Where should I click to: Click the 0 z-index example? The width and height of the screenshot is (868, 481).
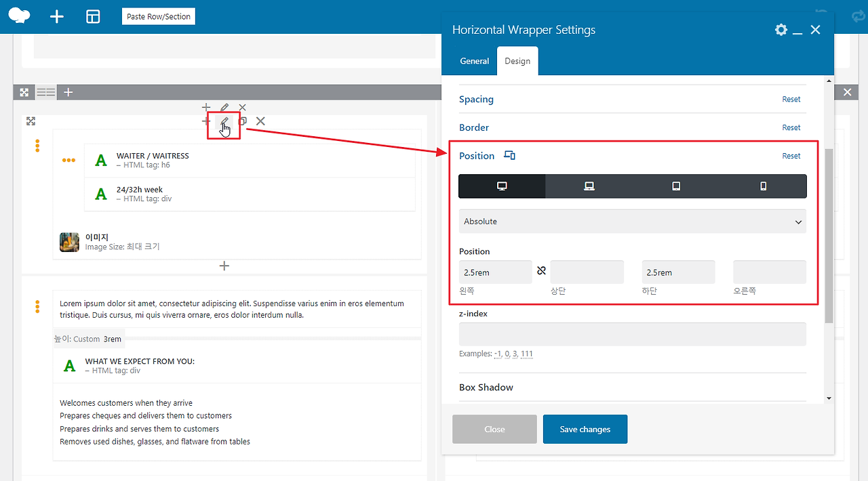507,354
